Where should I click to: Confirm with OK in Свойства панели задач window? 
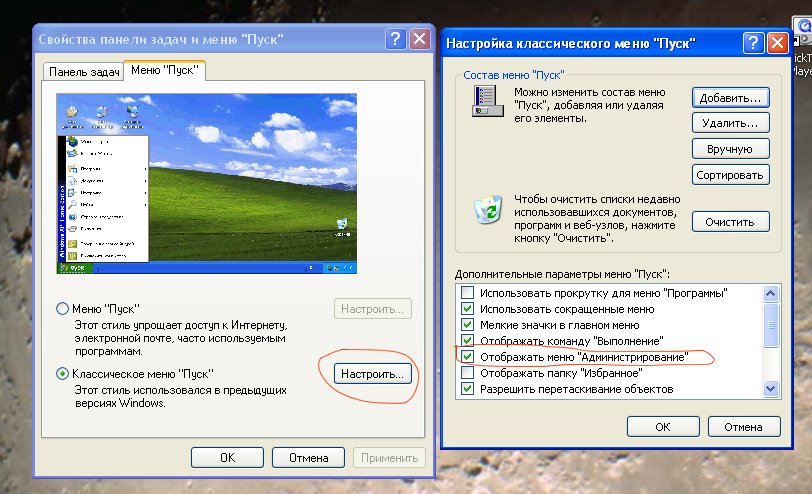point(227,458)
